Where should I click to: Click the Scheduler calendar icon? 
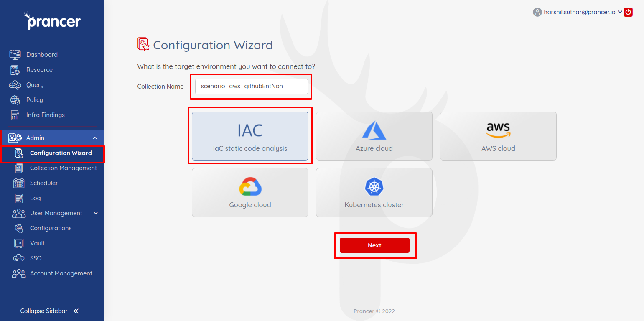(19, 183)
